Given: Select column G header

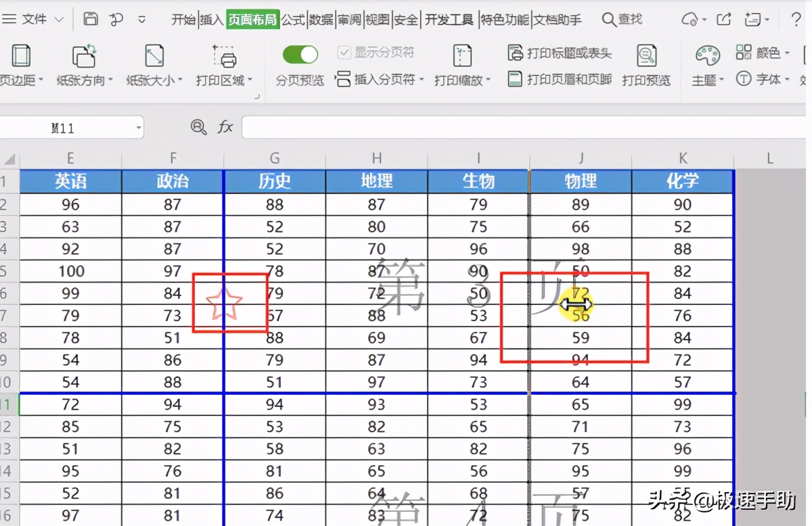Looking at the screenshot, I should coord(275,159).
